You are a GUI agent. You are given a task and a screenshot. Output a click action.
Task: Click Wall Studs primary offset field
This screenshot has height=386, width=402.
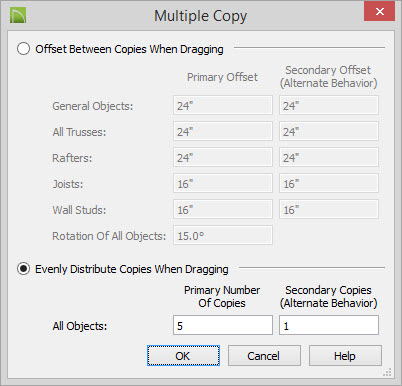point(223,209)
